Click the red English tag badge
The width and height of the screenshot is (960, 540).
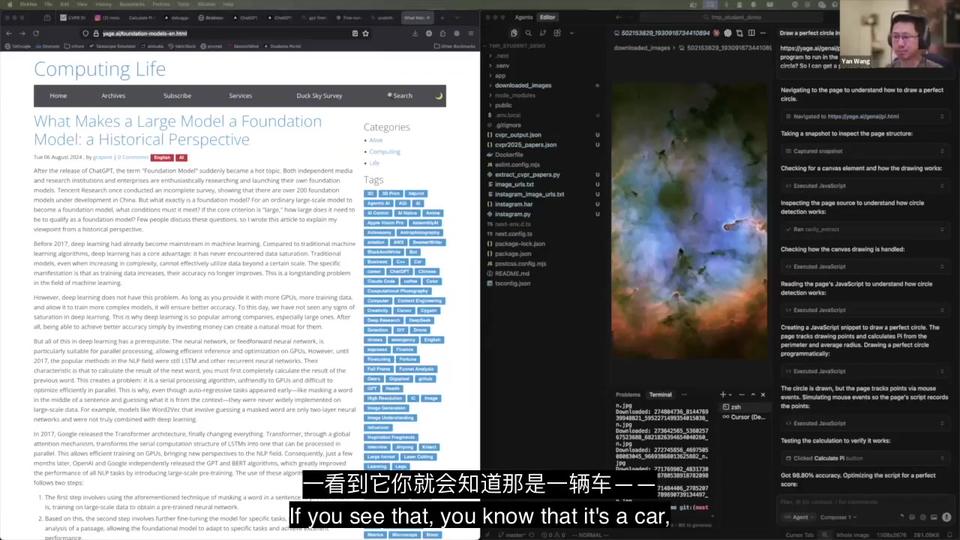click(162, 157)
